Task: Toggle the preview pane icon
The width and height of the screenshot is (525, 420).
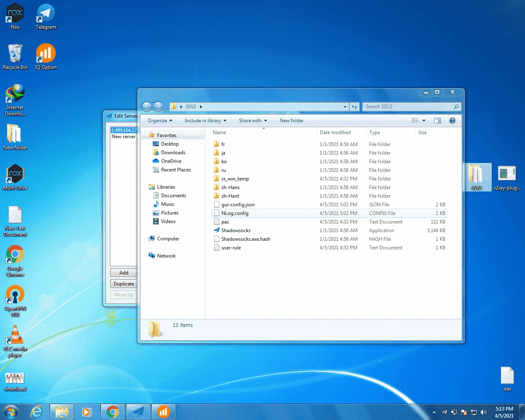Action: coord(438,121)
